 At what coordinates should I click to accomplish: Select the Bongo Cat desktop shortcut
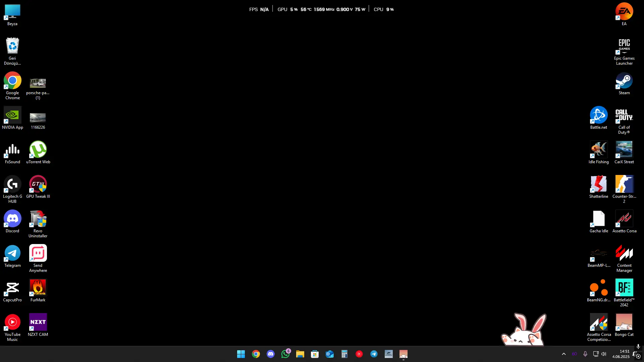point(624,325)
